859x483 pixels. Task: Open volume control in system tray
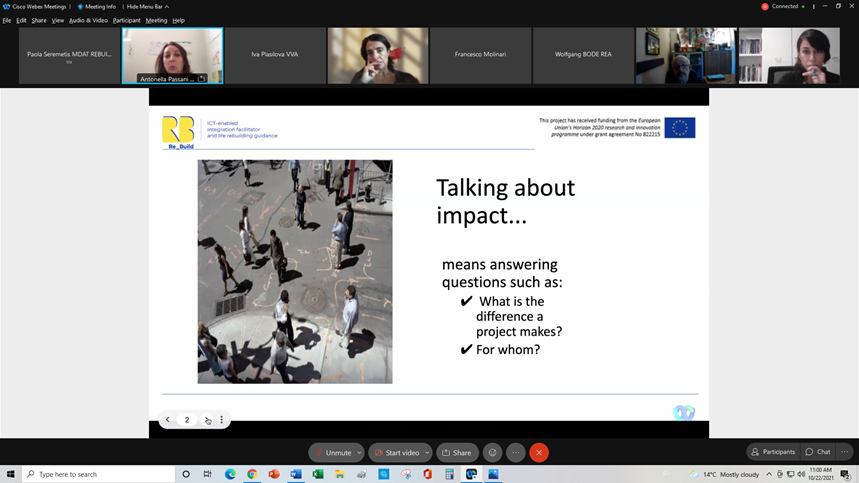tap(801, 474)
